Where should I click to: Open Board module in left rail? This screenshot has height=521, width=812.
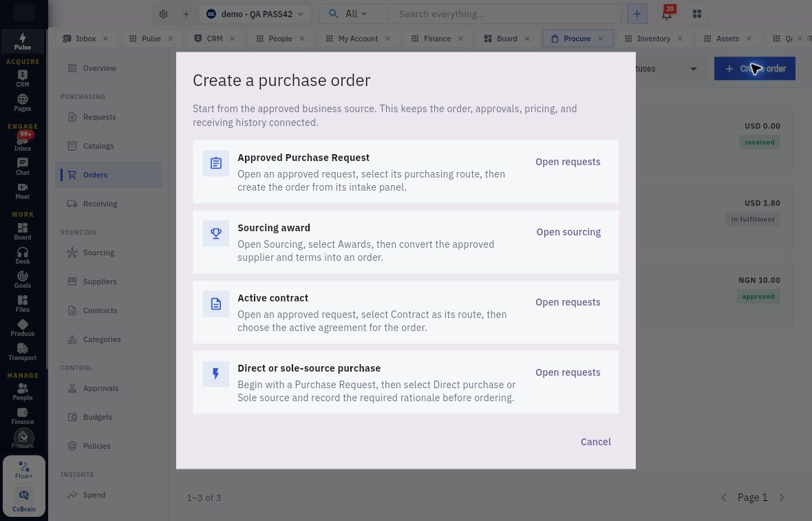click(22, 231)
